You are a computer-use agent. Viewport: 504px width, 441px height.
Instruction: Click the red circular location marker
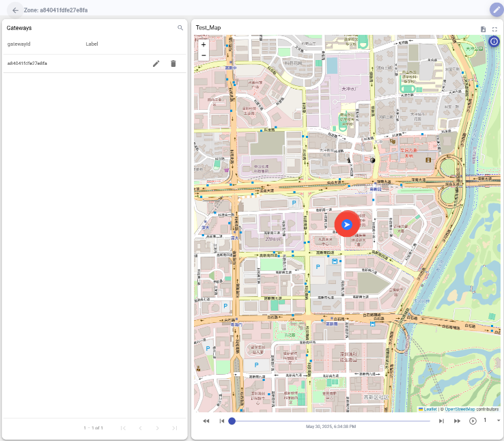(346, 224)
